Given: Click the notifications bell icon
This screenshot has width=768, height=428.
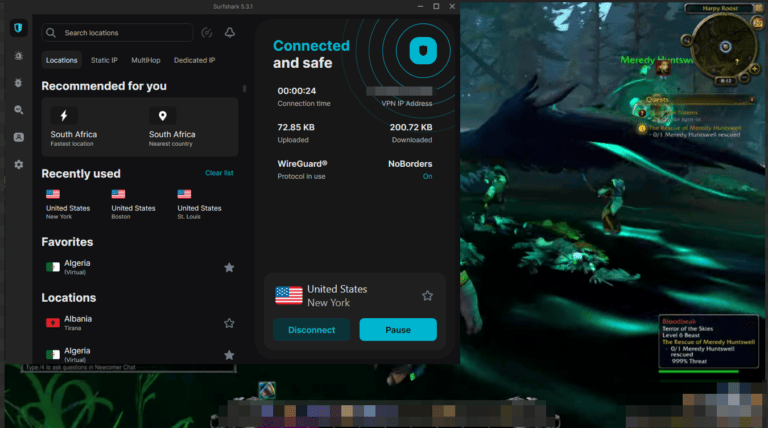Looking at the screenshot, I should (229, 33).
